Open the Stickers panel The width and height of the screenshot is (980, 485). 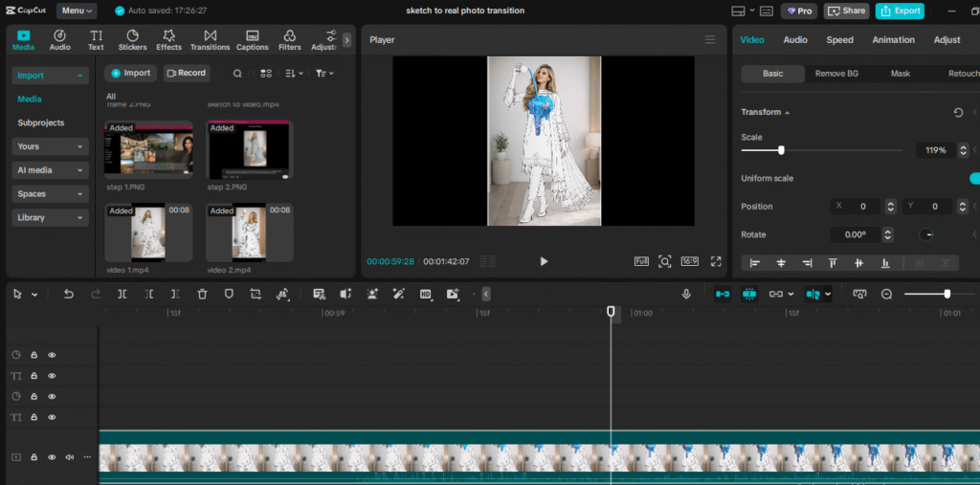pos(132,39)
